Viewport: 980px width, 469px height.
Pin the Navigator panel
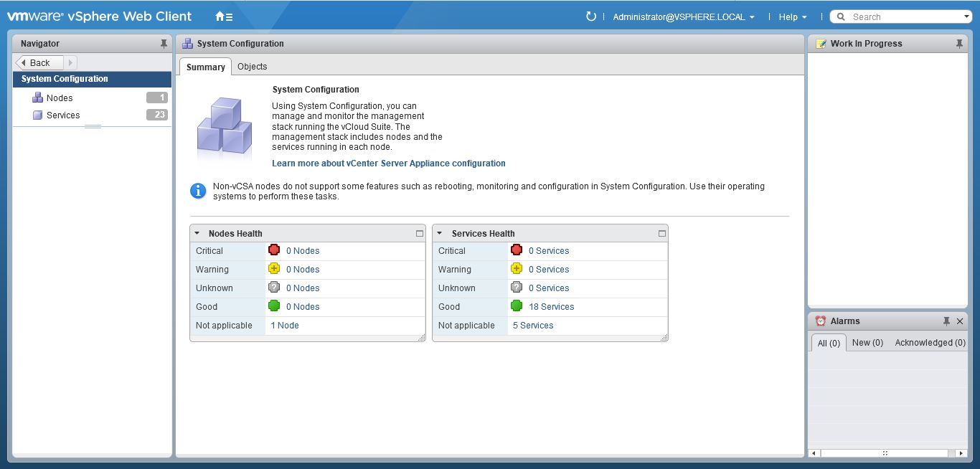164,44
